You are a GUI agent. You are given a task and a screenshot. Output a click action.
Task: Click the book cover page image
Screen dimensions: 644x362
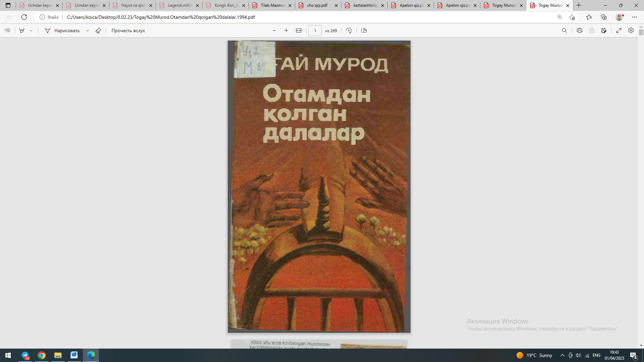[x=319, y=187]
